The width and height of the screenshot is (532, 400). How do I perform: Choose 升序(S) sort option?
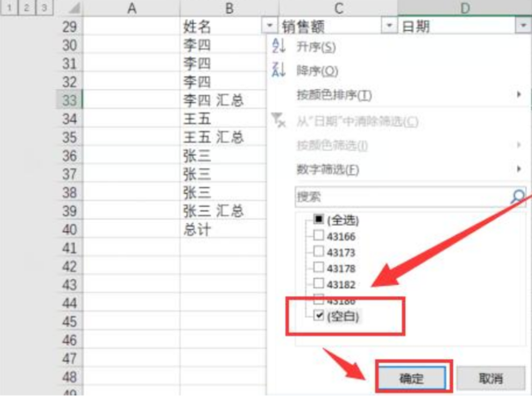[316, 47]
